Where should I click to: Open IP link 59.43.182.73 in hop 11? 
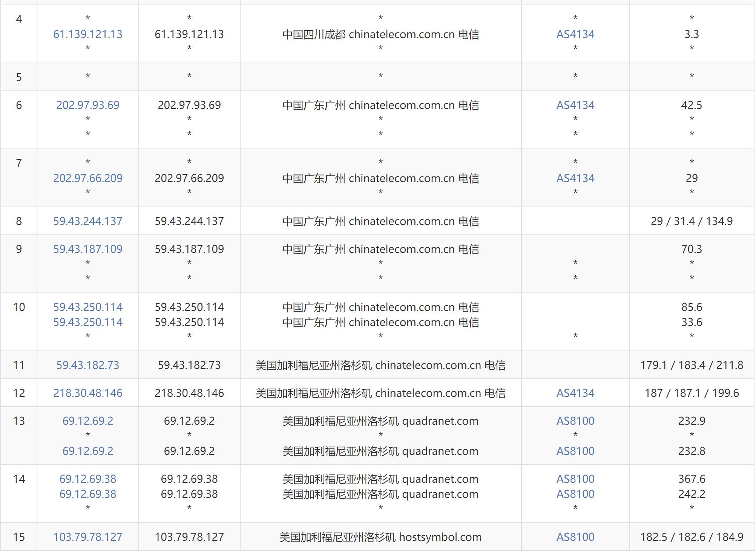click(x=88, y=365)
